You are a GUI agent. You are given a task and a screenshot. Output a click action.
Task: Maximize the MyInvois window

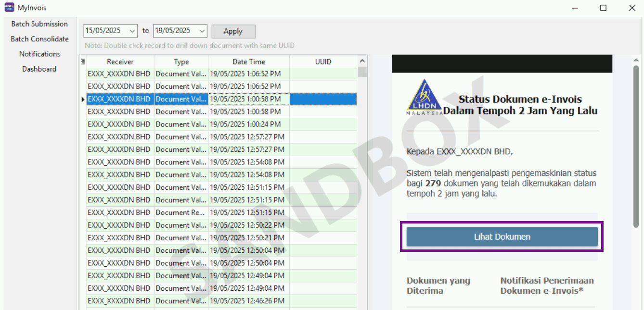[x=603, y=8]
